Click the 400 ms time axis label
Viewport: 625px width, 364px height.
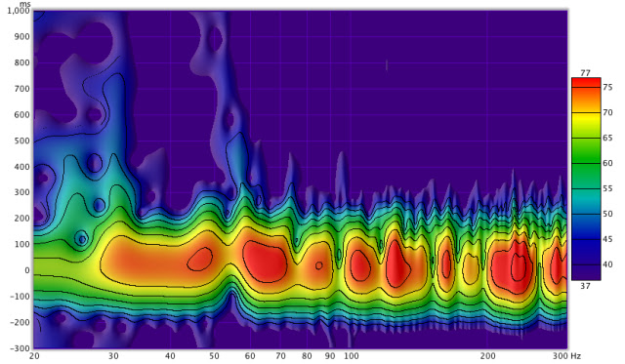22,167
